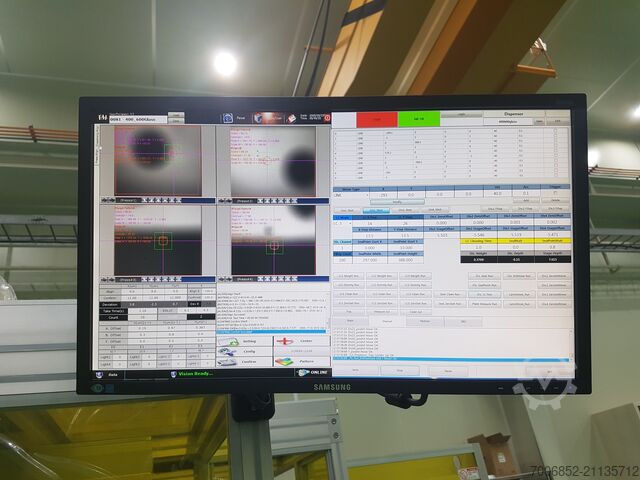This screenshot has height=480, width=640.
Task: Click input field under Dispenser label
Action: coord(508,122)
